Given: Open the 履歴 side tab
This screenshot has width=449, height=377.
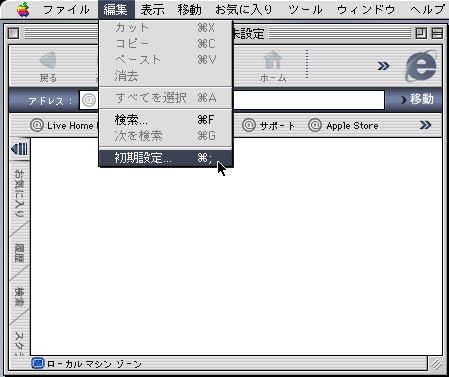Looking at the screenshot, I should 19,253.
